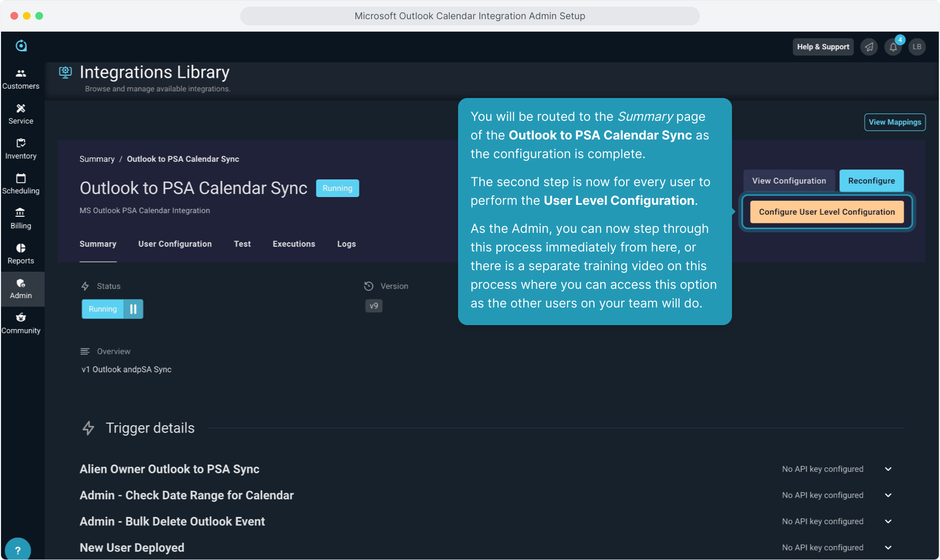Maximize the window with green button
This screenshot has height=560, width=940.
pos(39,16)
